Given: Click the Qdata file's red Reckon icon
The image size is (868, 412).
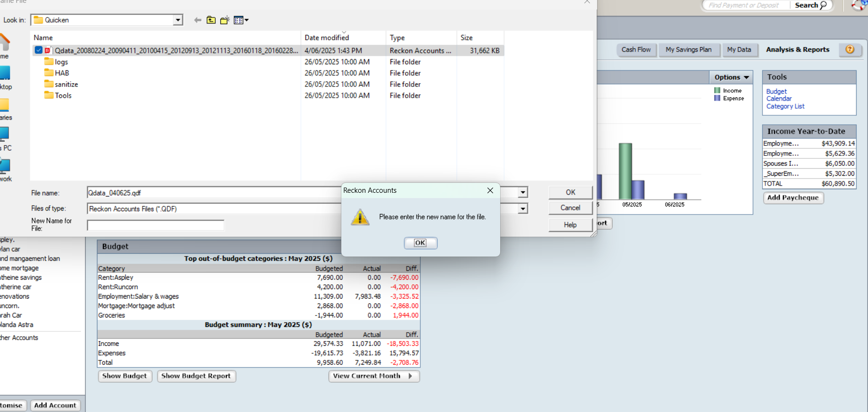Looking at the screenshot, I should pyautogui.click(x=47, y=51).
